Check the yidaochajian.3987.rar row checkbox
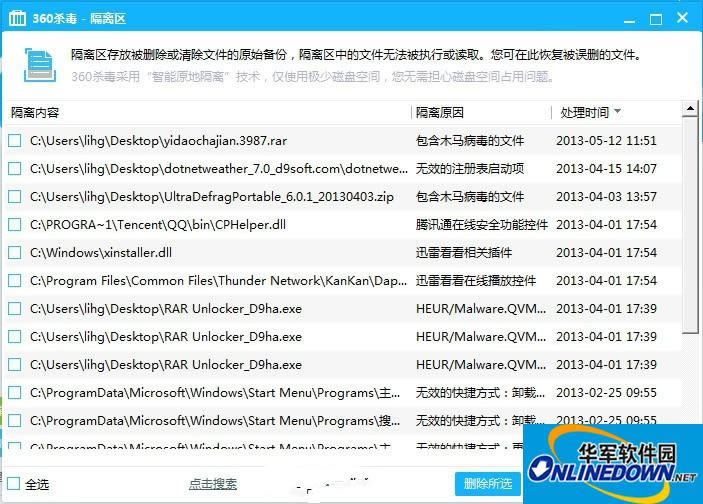 coord(14,141)
